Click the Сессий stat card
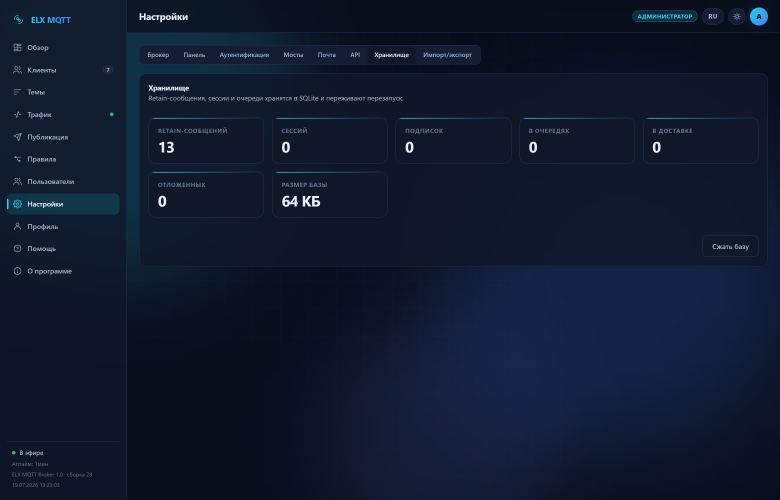This screenshot has width=780, height=500. point(330,140)
